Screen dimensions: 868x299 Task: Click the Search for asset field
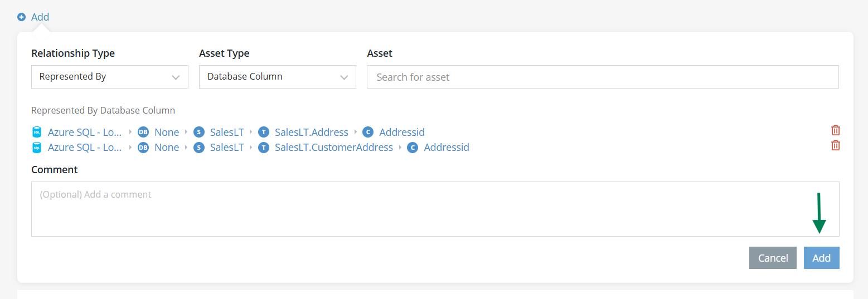(x=603, y=77)
